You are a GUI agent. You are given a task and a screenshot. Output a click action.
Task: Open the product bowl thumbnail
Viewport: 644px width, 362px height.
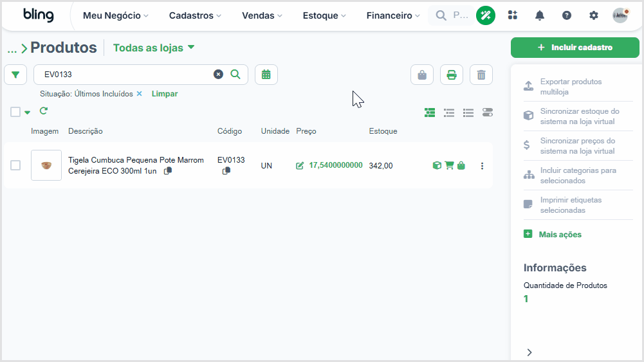(x=46, y=165)
